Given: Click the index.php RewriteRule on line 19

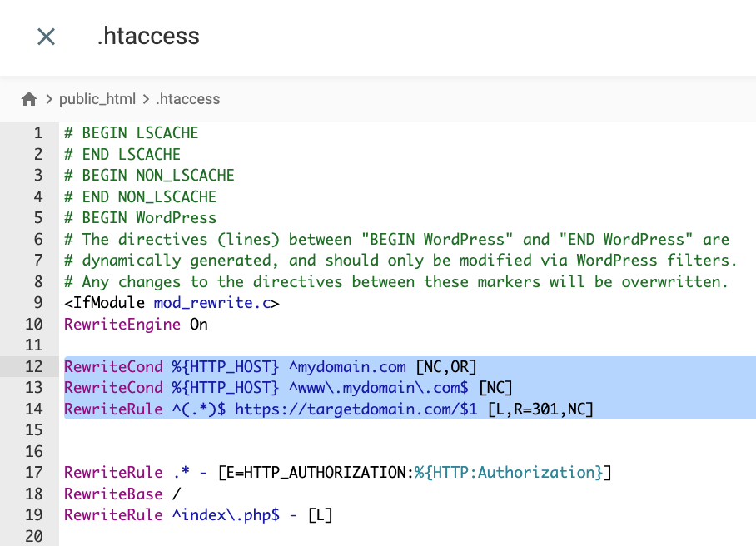Looking at the screenshot, I should [x=198, y=514].
